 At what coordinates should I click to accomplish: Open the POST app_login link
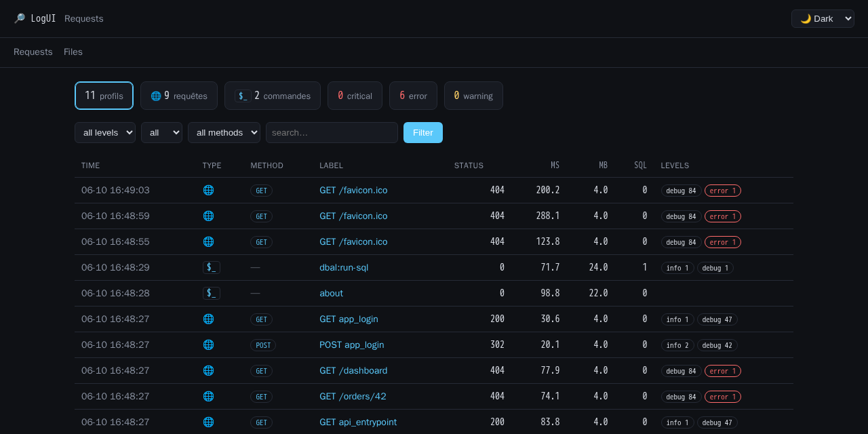[352, 344]
